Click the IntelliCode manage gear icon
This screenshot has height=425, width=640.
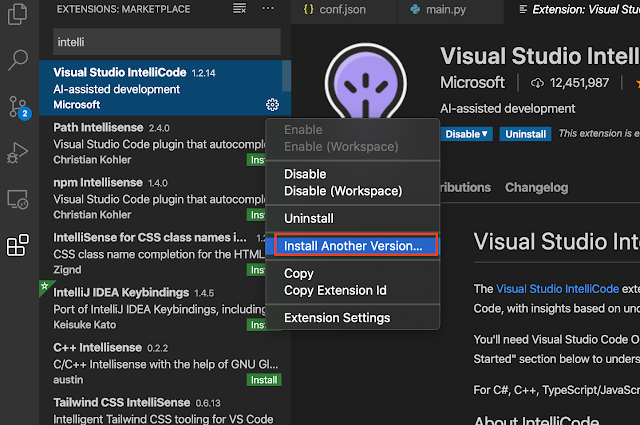pyautogui.click(x=272, y=105)
